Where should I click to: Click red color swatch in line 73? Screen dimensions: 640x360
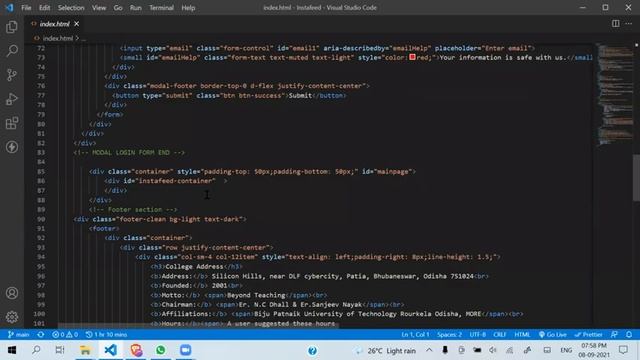tap(412, 57)
